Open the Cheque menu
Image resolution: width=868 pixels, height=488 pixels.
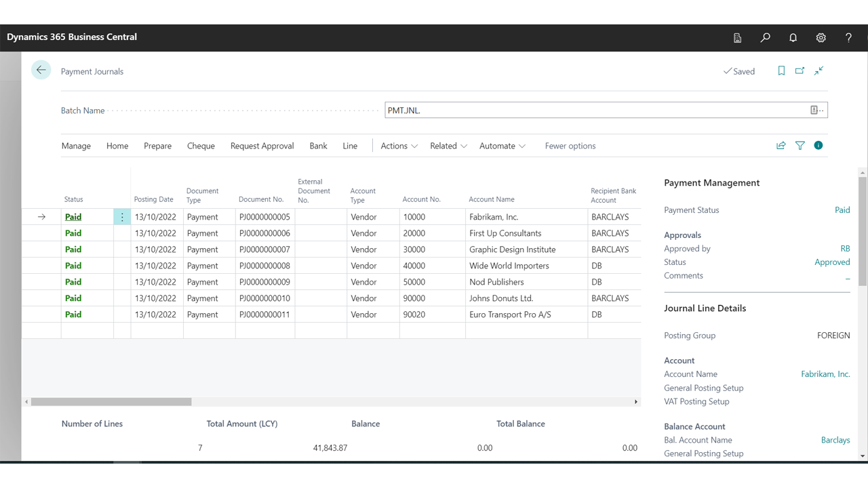pos(201,146)
